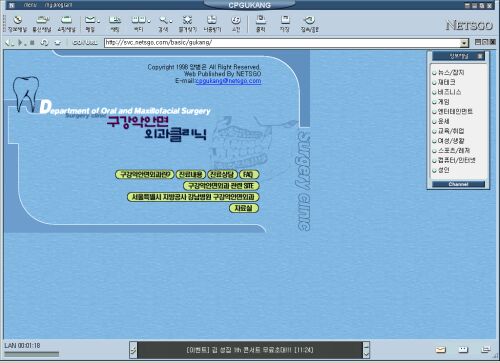Click the 구강악안면외과란? button
The width and height of the screenshot is (500, 363).
click(x=145, y=174)
